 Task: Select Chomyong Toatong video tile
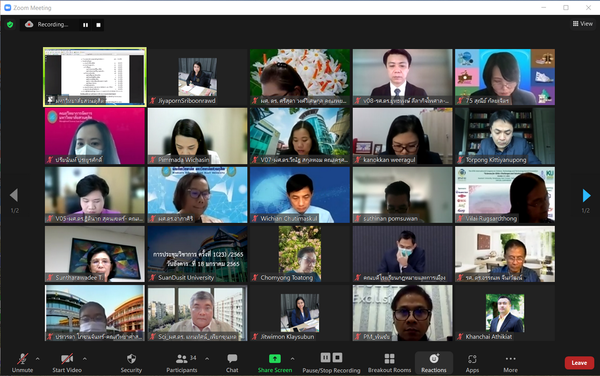(x=300, y=254)
